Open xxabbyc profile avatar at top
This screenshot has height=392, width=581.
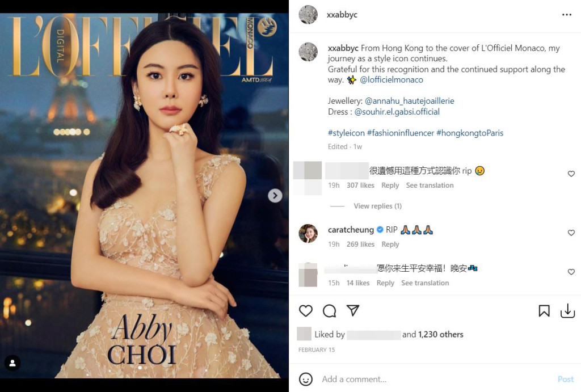308,15
